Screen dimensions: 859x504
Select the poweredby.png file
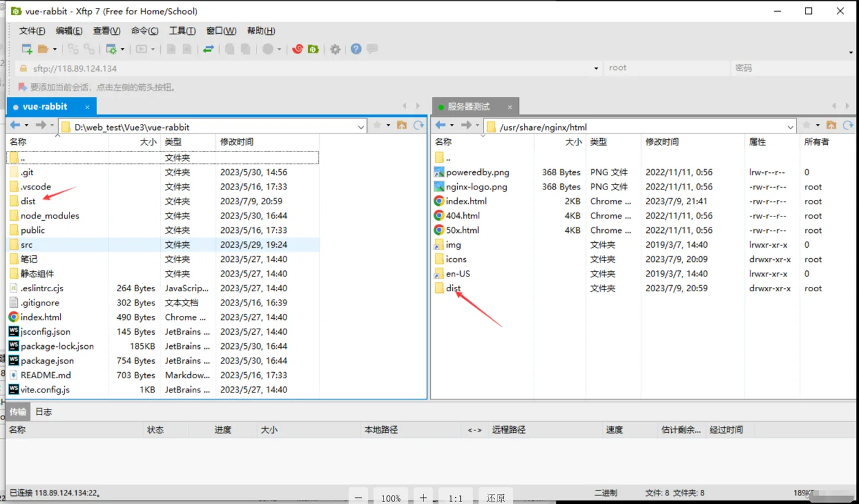point(477,172)
